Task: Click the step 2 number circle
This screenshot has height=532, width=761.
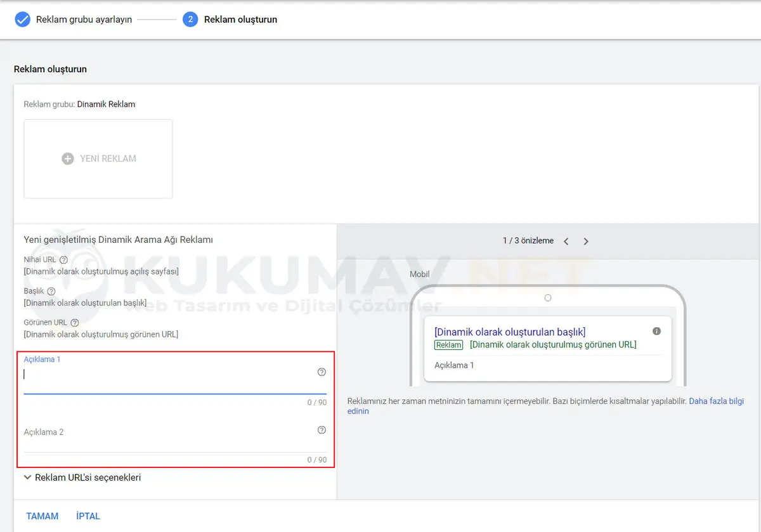Action: pyautogui.click(x=190, y=20)
